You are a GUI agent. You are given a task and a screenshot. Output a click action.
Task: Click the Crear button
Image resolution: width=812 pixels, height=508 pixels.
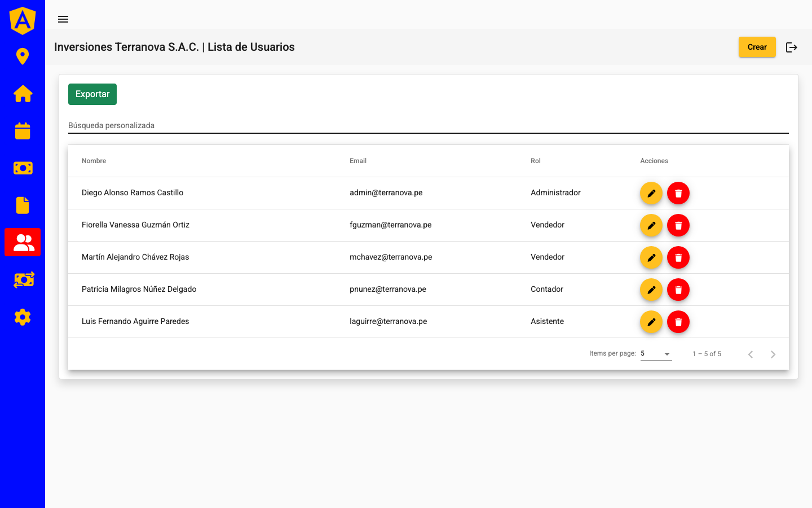[x=757, y=47]
